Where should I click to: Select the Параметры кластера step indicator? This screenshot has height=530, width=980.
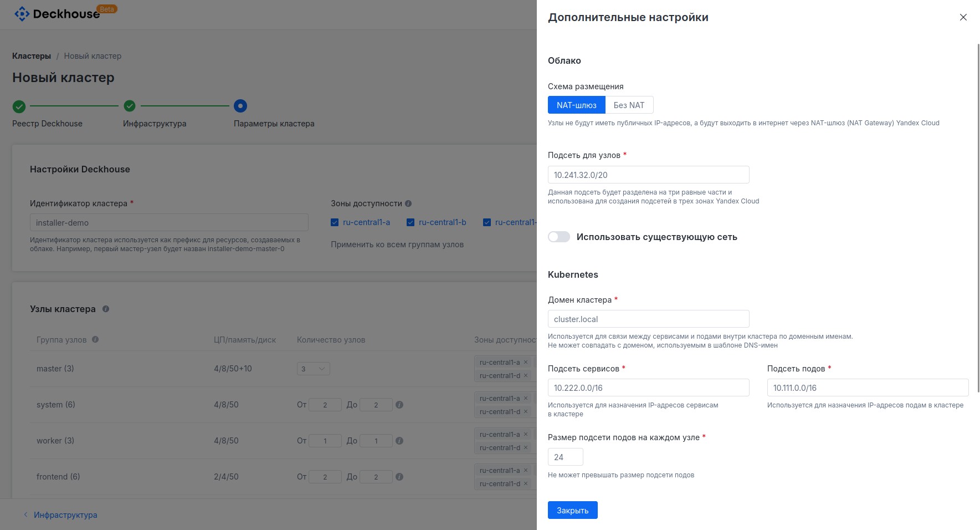tap(240, 105)
